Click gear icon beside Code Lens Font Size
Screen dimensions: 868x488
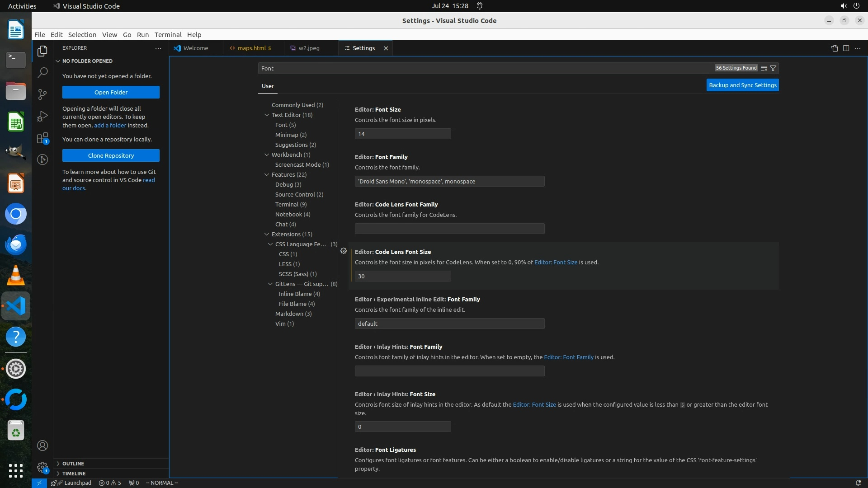click(x=344, y=251)
